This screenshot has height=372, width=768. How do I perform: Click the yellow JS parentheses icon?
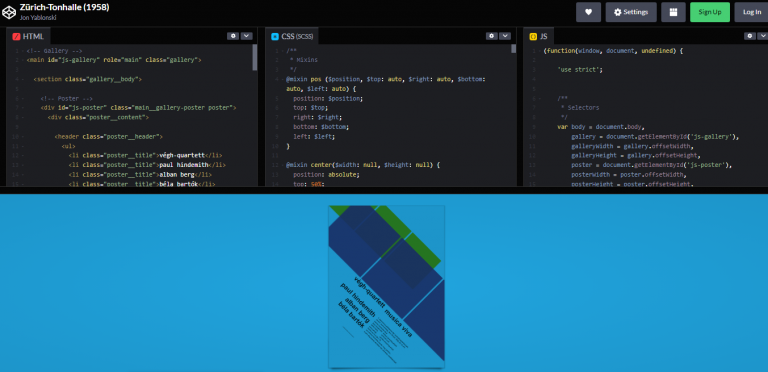point(533,36)
